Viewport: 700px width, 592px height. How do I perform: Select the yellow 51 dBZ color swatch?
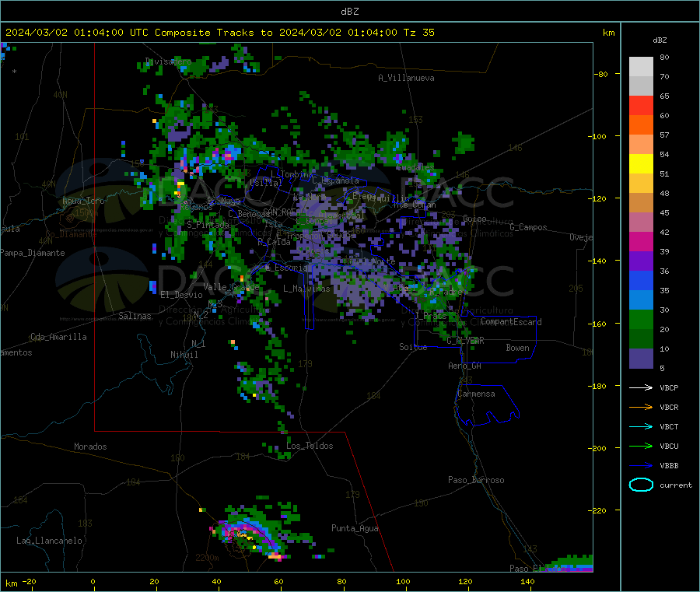pyautogui.click(x=641, y=164)
